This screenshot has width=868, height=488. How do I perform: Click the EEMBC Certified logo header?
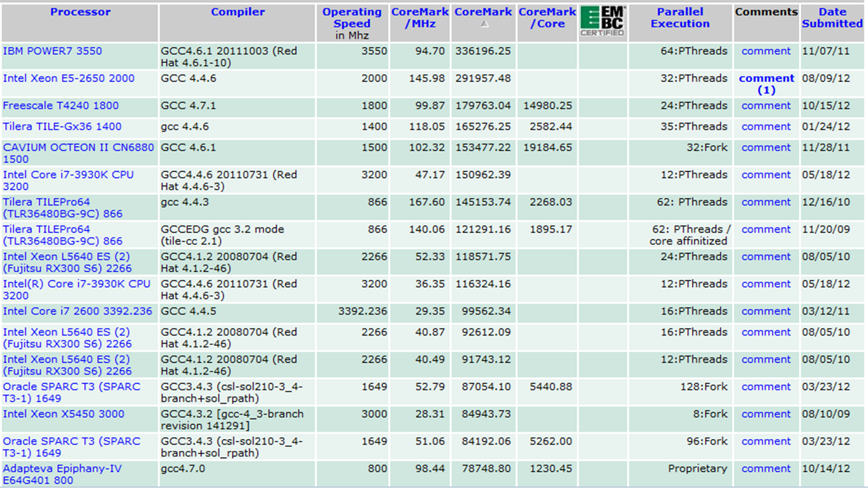(x=603, y=22)
